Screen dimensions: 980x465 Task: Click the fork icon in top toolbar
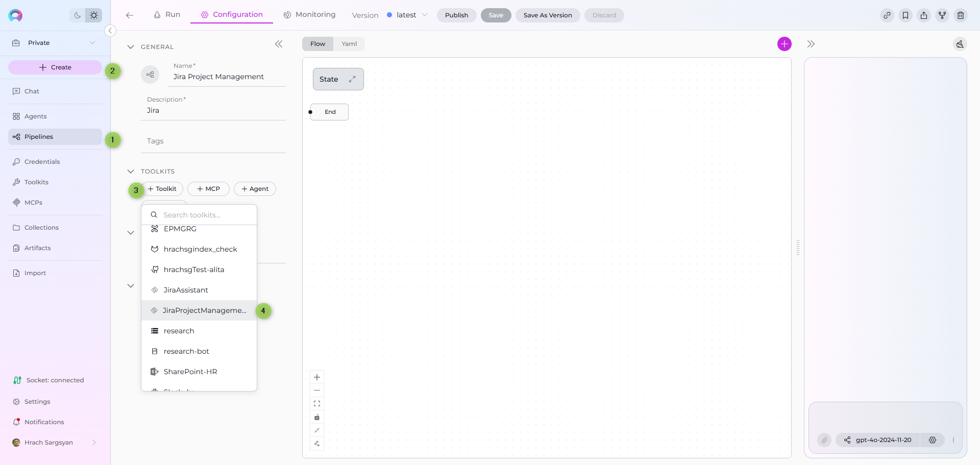(942, 15)
